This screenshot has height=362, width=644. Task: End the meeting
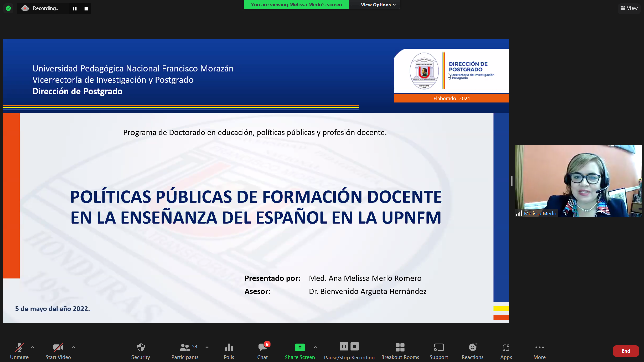pyautogui.click(x=626, y=351)
